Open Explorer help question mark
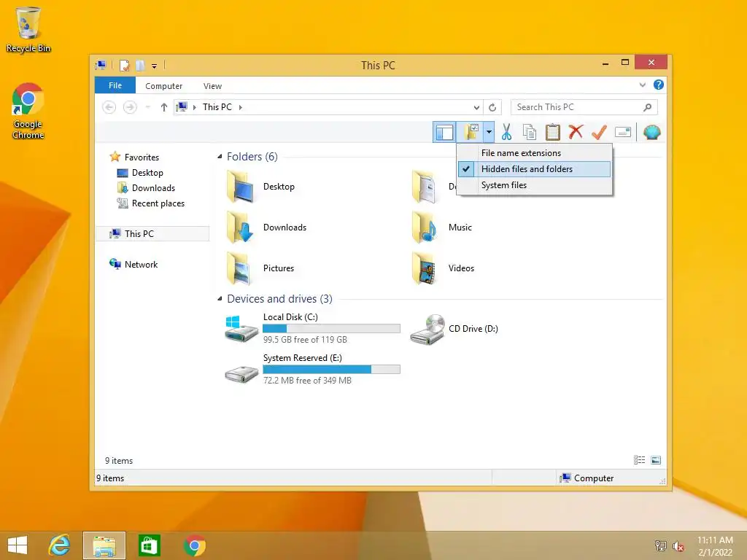This screenshot has width=747, height=560. [x=659, y=85]
